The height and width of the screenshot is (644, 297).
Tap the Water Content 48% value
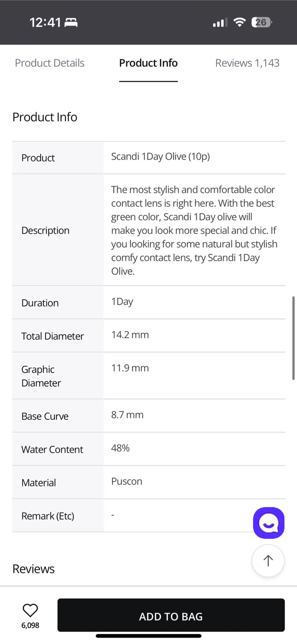[x=120, y=448]
